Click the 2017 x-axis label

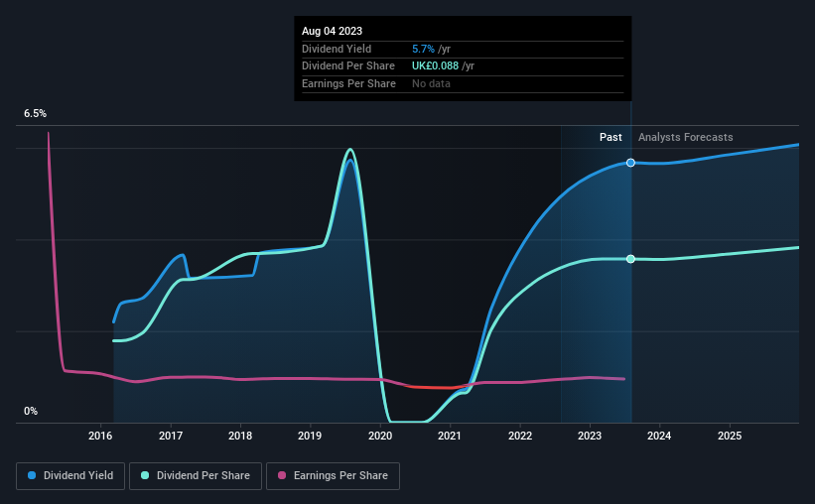171,436
